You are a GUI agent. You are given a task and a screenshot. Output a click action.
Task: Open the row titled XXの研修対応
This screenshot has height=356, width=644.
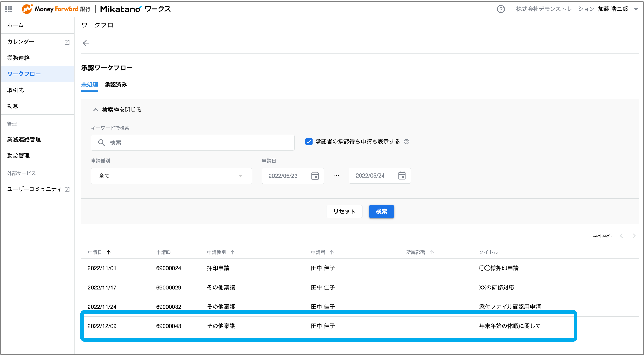click(x=360, y=288)
